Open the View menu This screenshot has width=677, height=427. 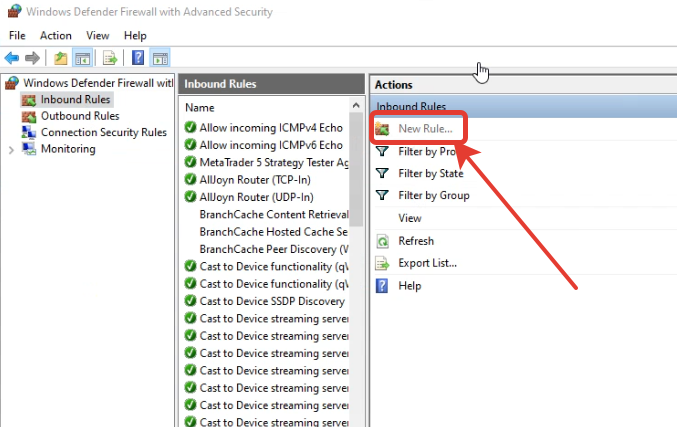point(98,35)
